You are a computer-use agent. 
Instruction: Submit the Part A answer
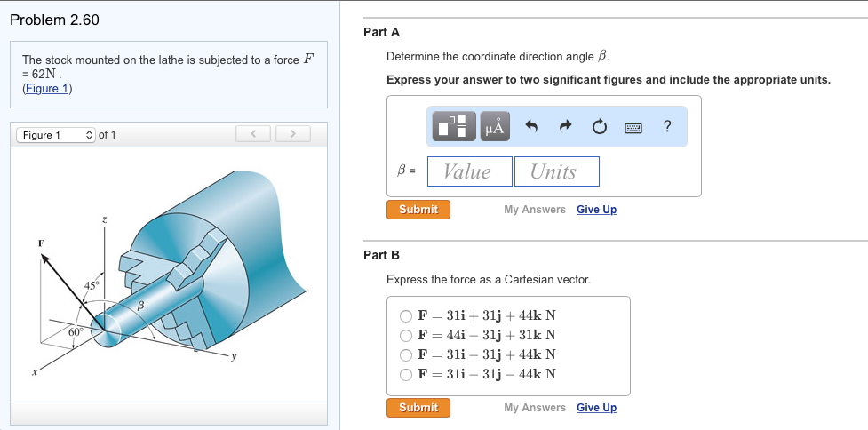[418, 210]
